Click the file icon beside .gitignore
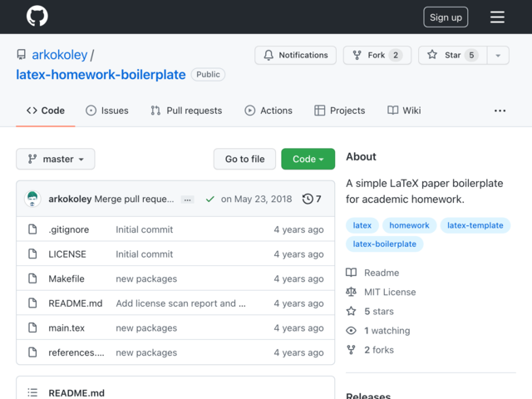Screen dimensions: 532x399 32,229
